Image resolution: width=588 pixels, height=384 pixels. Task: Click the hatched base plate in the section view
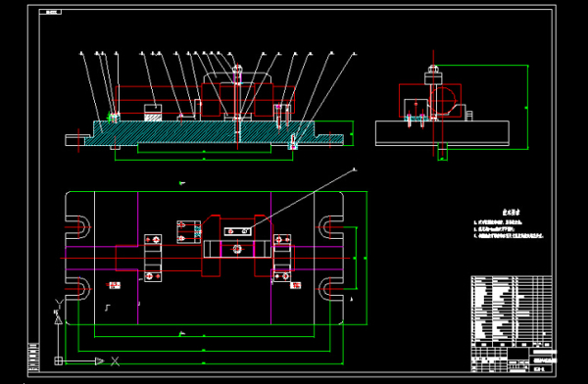pos(214,132)
